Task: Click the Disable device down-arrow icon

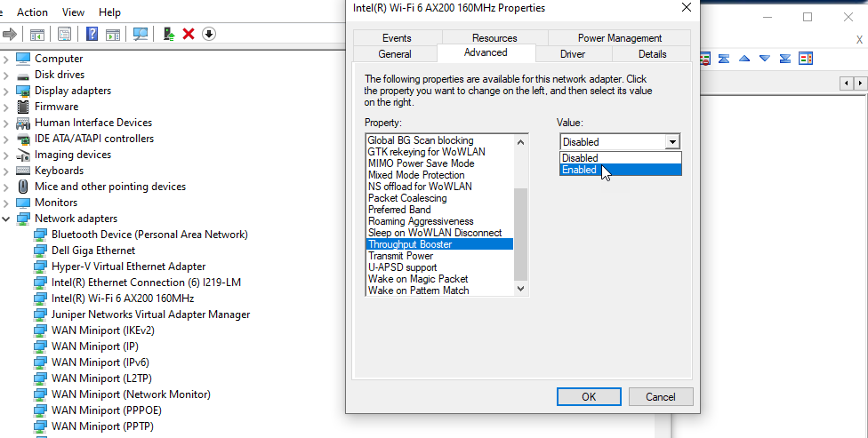Action: click(x=209, y=35)
